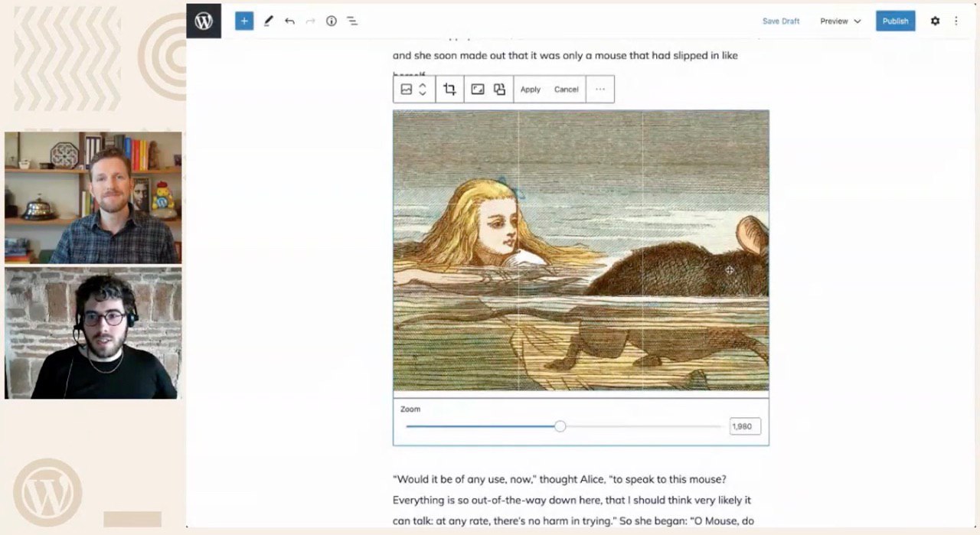This screenshot has height=535, width=980.
Task: Open the document Details info icon
Action: coord(332,21)
